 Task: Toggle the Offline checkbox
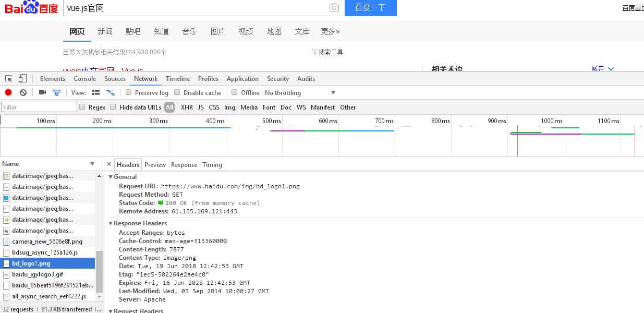235,92
